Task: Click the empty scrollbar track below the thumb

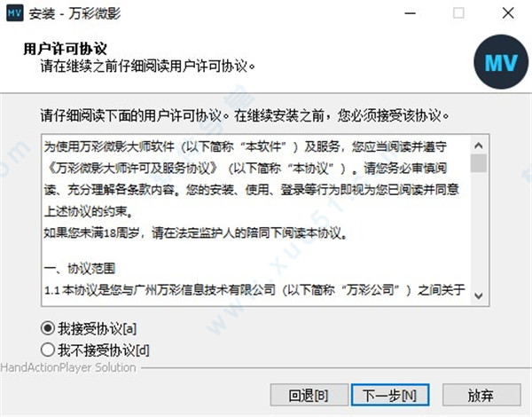Action: [479, 230]
